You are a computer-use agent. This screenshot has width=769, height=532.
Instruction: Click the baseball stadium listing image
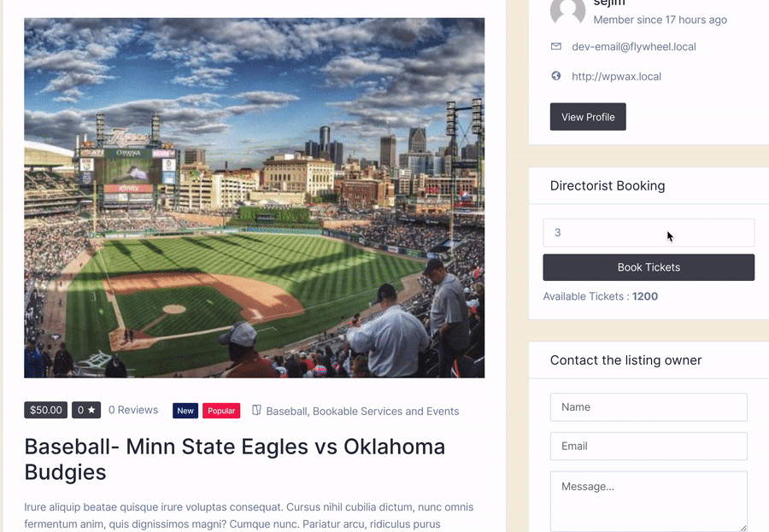coord(254,198)
